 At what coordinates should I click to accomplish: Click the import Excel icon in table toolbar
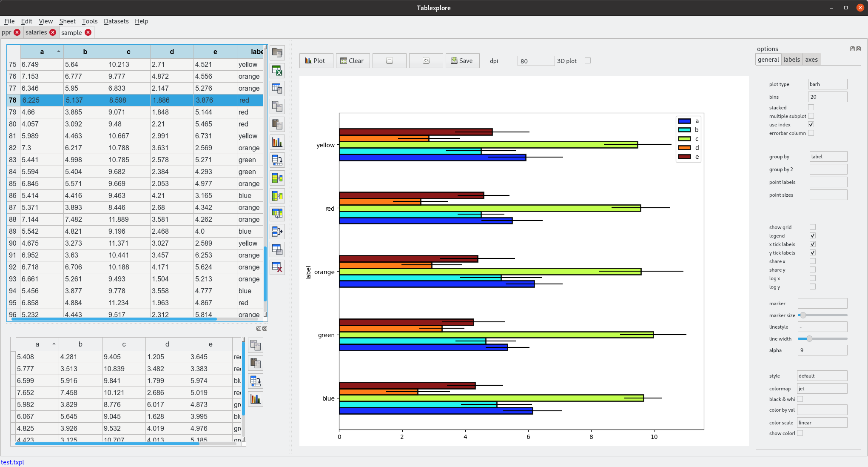pos(277,71)
